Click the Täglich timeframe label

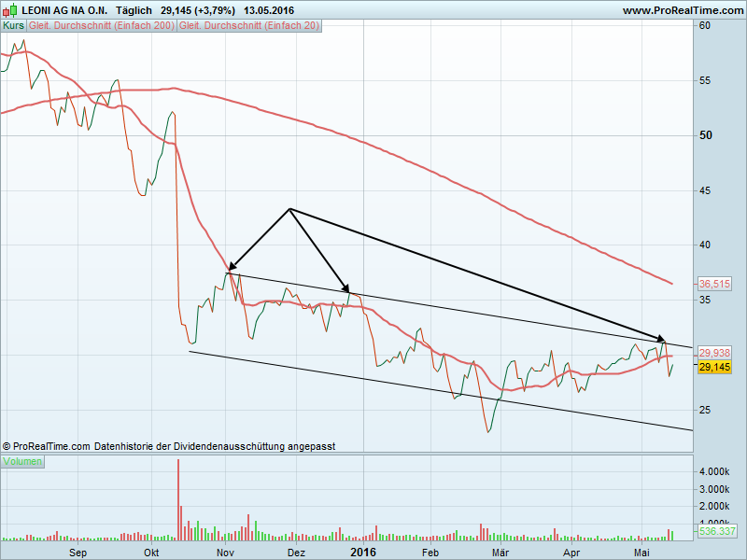[134, 10]
